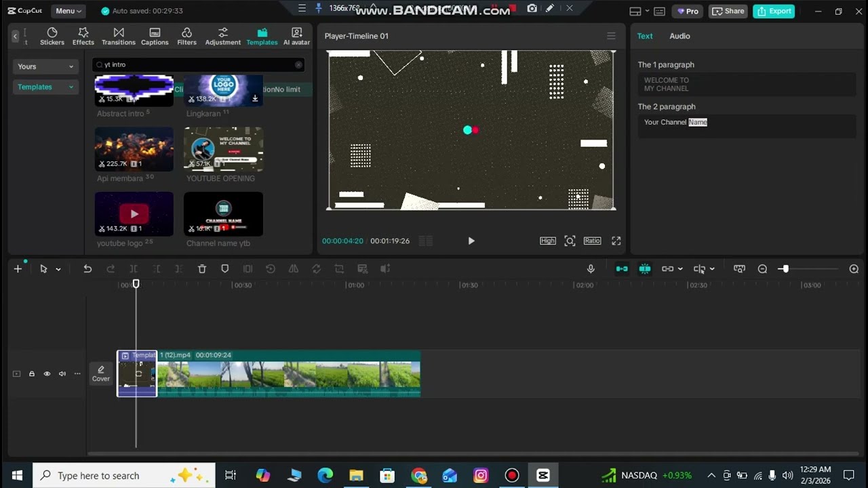Select the 'Channel name ytb' template thumbnail
Image resolution: width=868 pixels, height=488 pixels.
223,213
